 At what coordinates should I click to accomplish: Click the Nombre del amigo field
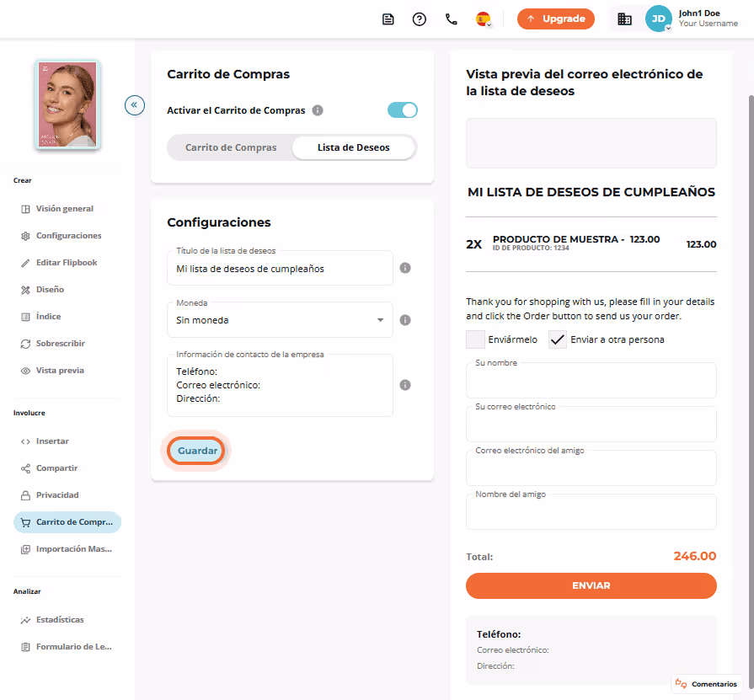pyautogui.click(x=591, y=512)
